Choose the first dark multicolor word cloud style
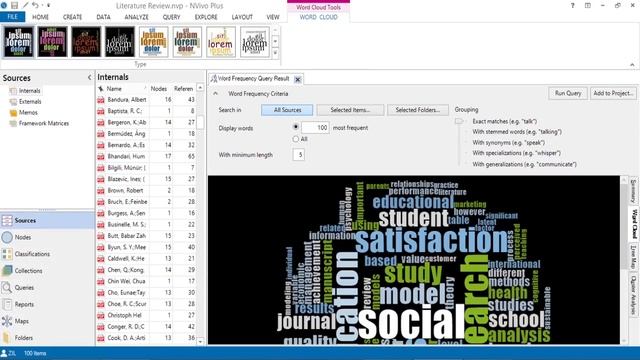The height and width of the screenshot is (360, 640). point(18,42)
